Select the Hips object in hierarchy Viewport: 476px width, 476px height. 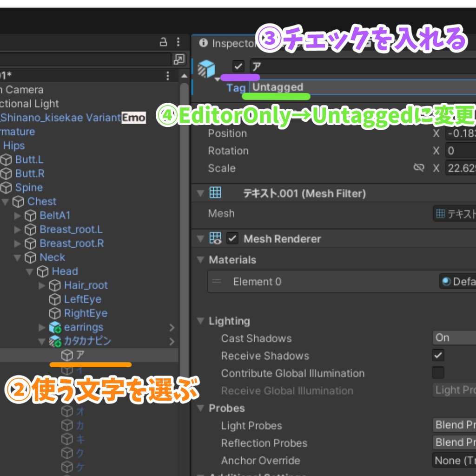click(x=14, y=145)
